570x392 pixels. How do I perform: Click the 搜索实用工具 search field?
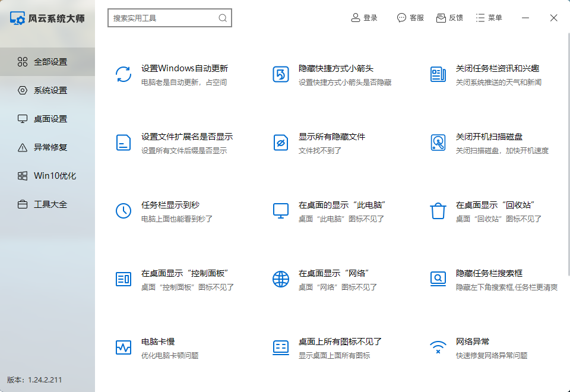(x=170, y=18)
